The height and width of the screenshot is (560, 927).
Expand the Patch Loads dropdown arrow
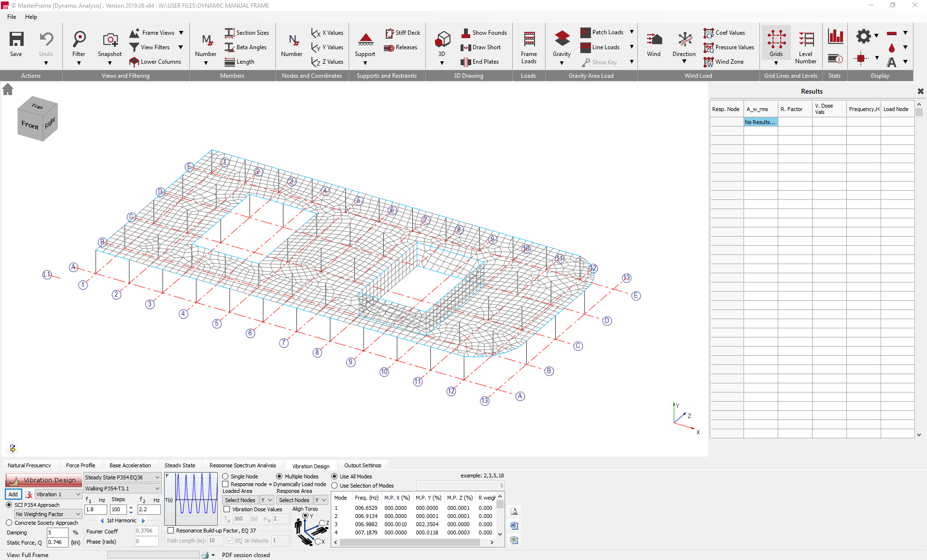pos(632,32)
